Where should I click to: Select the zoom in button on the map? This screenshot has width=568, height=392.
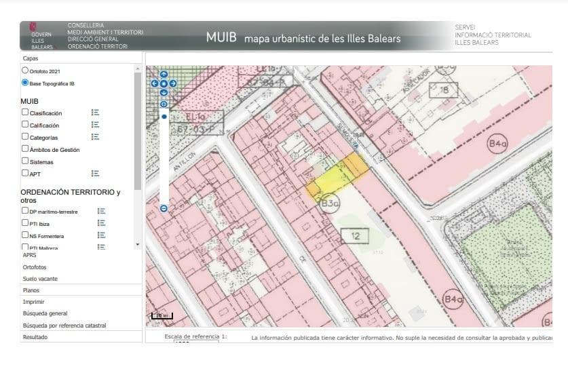(x=163, y=103)
